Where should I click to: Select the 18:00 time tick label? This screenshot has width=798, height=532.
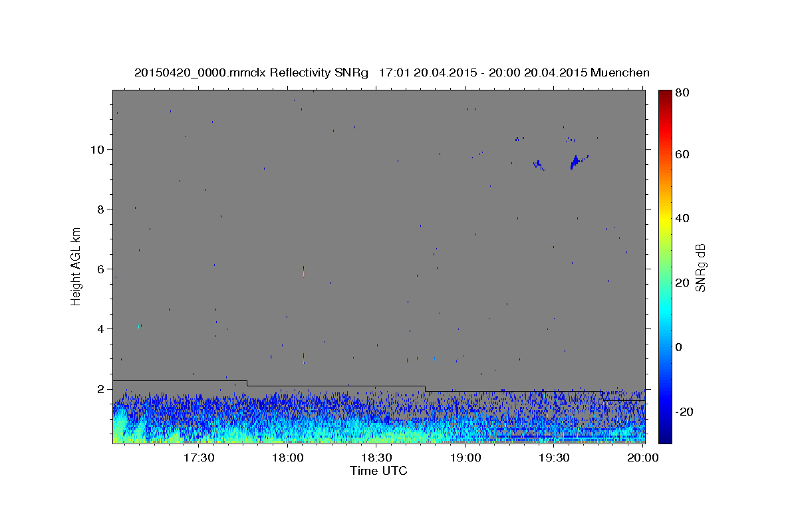coord(287,458)
